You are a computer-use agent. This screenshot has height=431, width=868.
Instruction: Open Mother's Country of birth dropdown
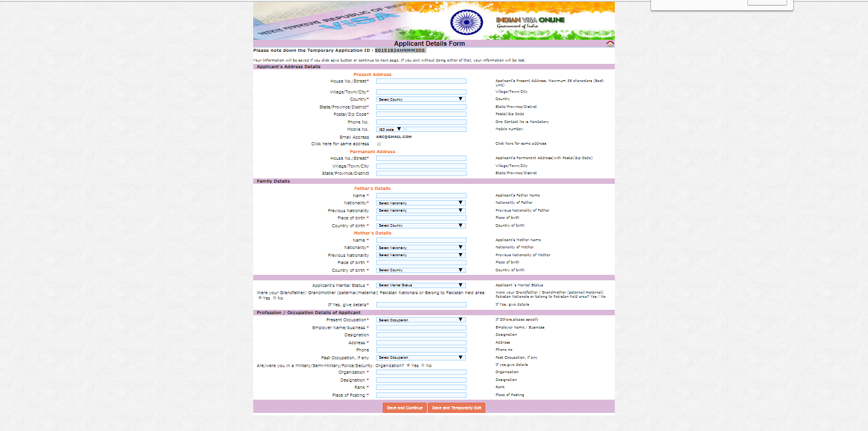(421, 270)
